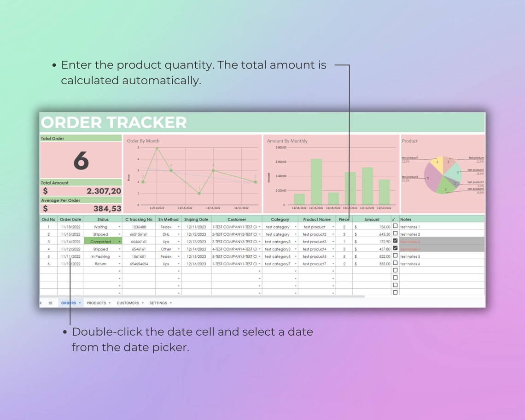525x420 pixels.
Task: Open the all-sheets list via hamburger icon
Action: 50,303
